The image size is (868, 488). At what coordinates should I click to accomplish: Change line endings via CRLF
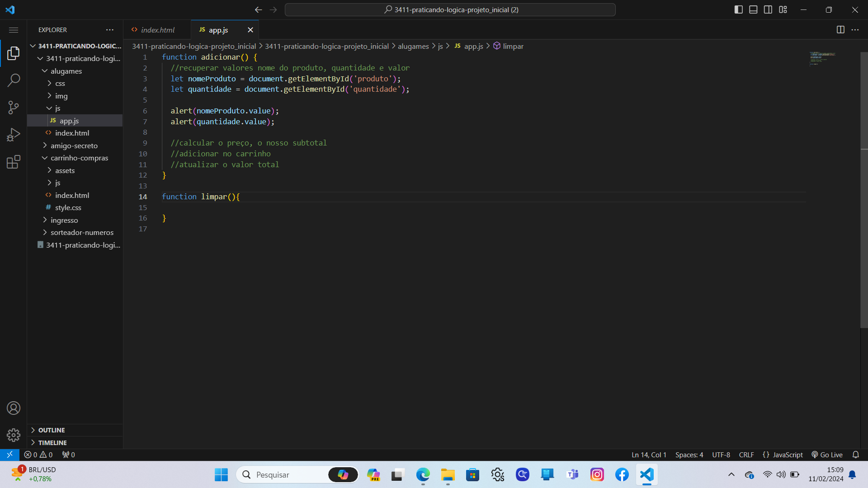coord(746,455)
